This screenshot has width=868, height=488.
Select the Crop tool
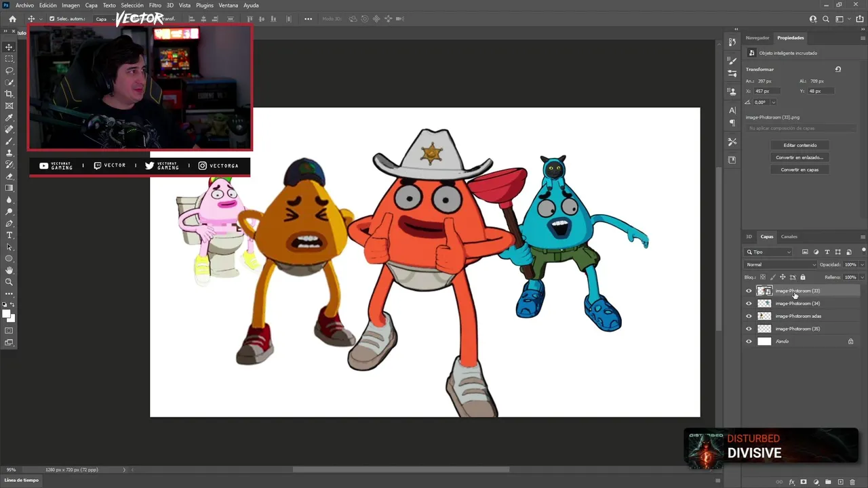(x=9, y=94)
